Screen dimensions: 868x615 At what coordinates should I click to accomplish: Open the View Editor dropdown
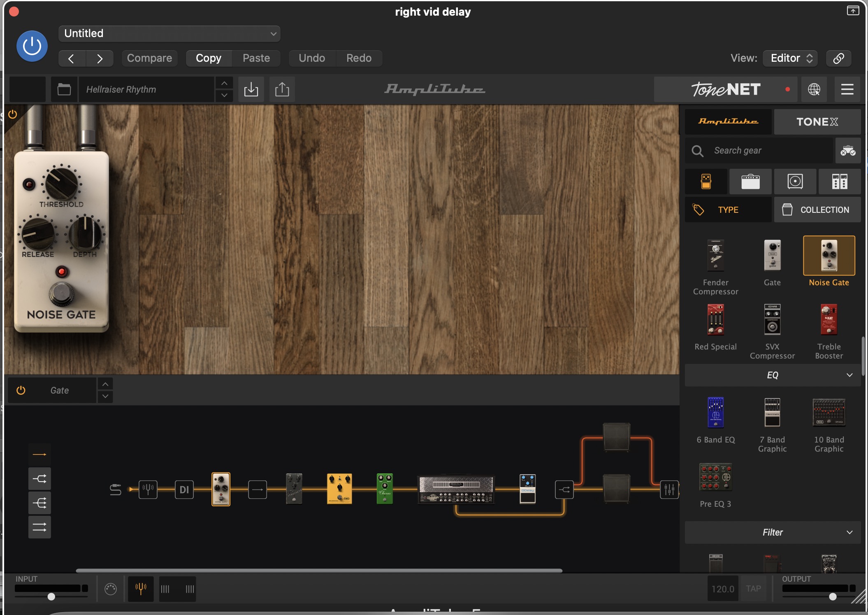(790, 58)
